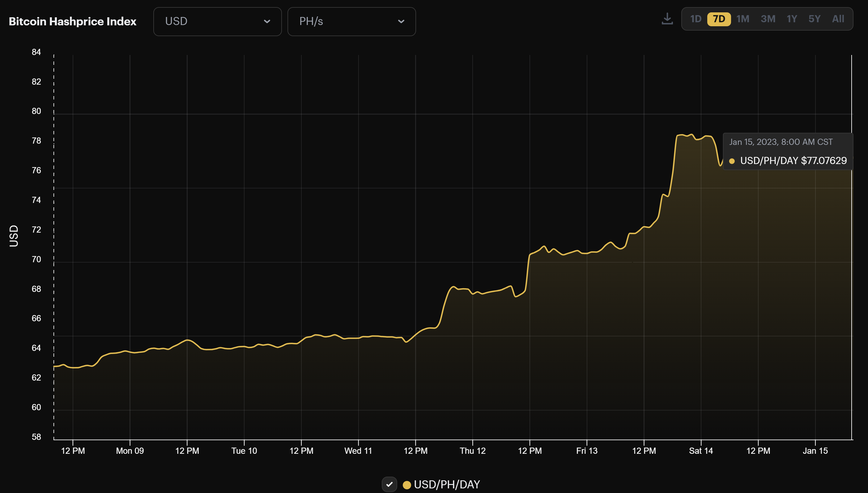Open the USD currency dropdown
The height and width of the screenshot is (493, 868).
pyautogui.click(x=217, y=21)
